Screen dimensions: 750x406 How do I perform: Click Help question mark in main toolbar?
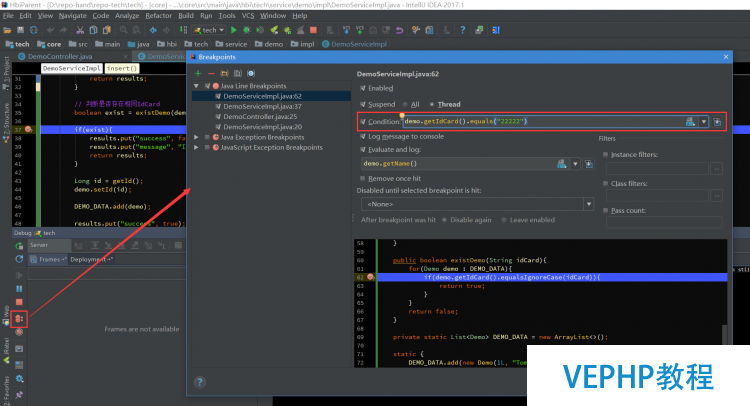pyautogui.click(x=463, y=30)
